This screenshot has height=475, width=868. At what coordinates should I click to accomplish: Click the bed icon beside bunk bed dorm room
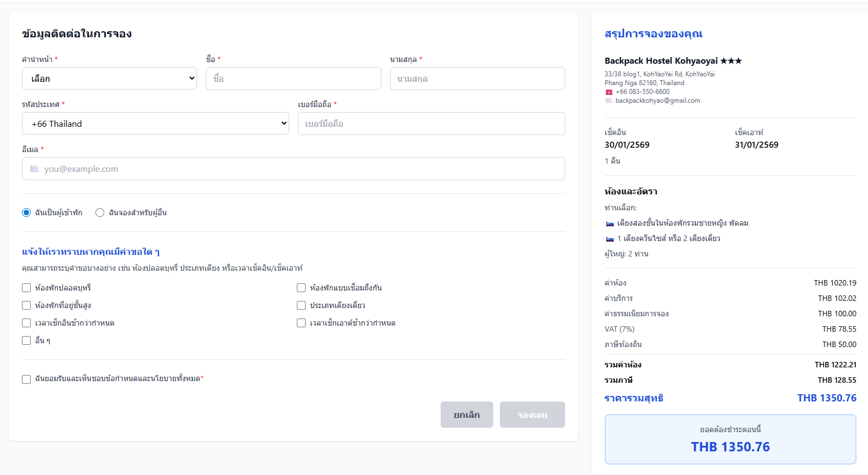pos(610,223)
